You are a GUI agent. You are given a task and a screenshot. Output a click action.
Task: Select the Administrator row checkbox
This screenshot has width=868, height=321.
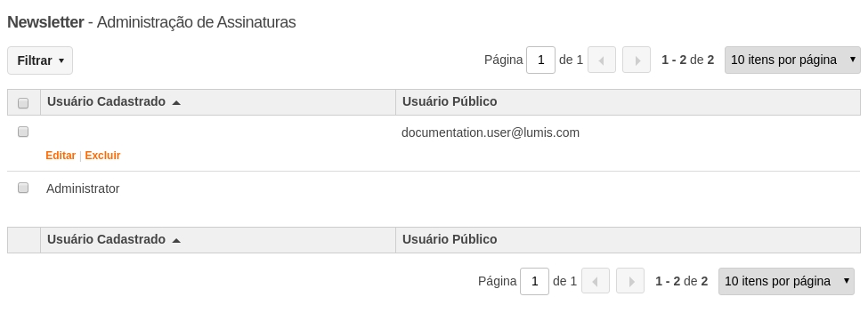point(23,188)
